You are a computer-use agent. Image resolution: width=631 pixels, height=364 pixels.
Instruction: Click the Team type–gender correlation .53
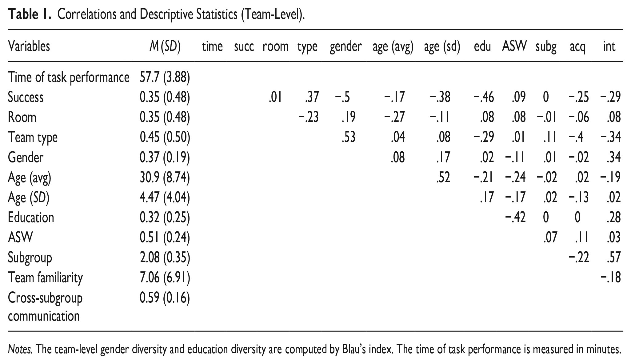click(x=348, y=137)
